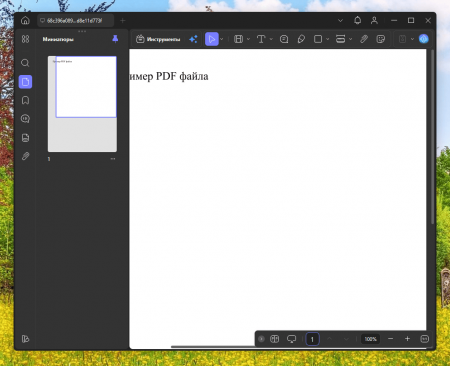This screenshot has height=366, width=450.
Task: Switch to the 68c396a089...d8e11d773f document tab
Action: pos(75,21)
